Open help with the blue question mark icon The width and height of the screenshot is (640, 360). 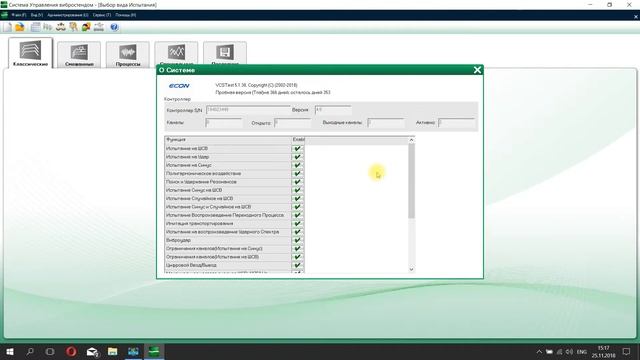coord(114,27)
